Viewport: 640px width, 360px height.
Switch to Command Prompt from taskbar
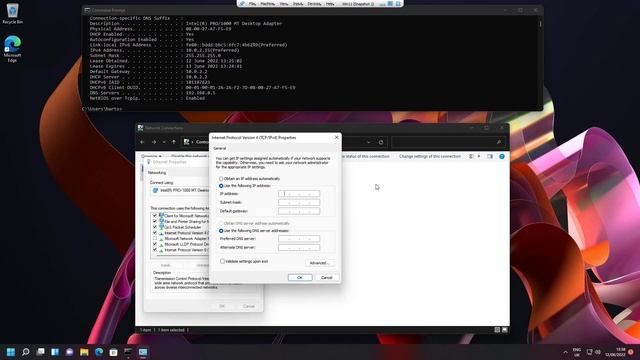click(128, 352)
